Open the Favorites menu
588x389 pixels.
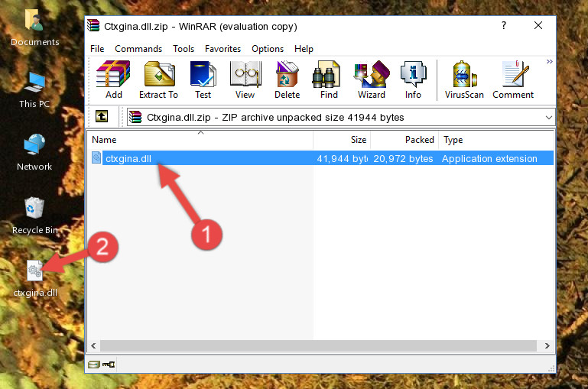[x=223, y=49]
